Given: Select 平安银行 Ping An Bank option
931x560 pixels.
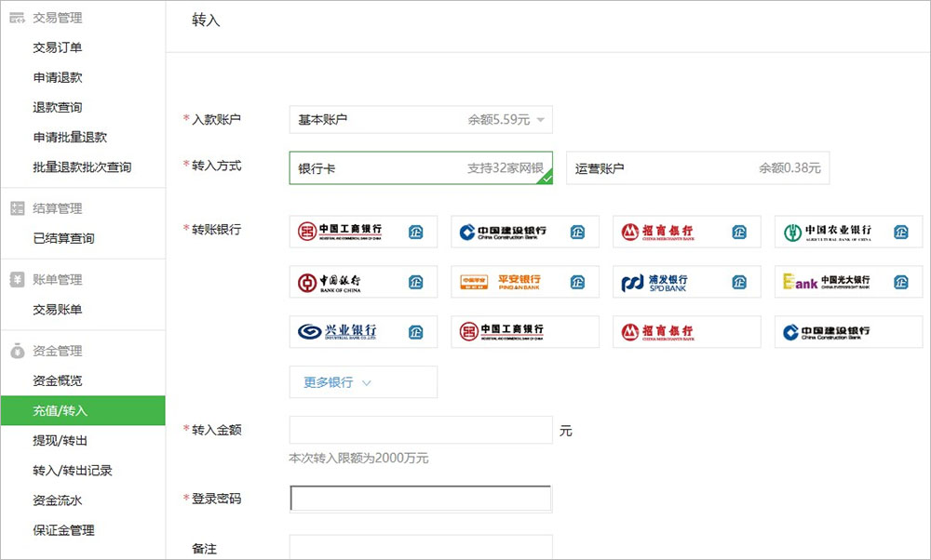Looking at the screenshot, I should pos(525,282).
